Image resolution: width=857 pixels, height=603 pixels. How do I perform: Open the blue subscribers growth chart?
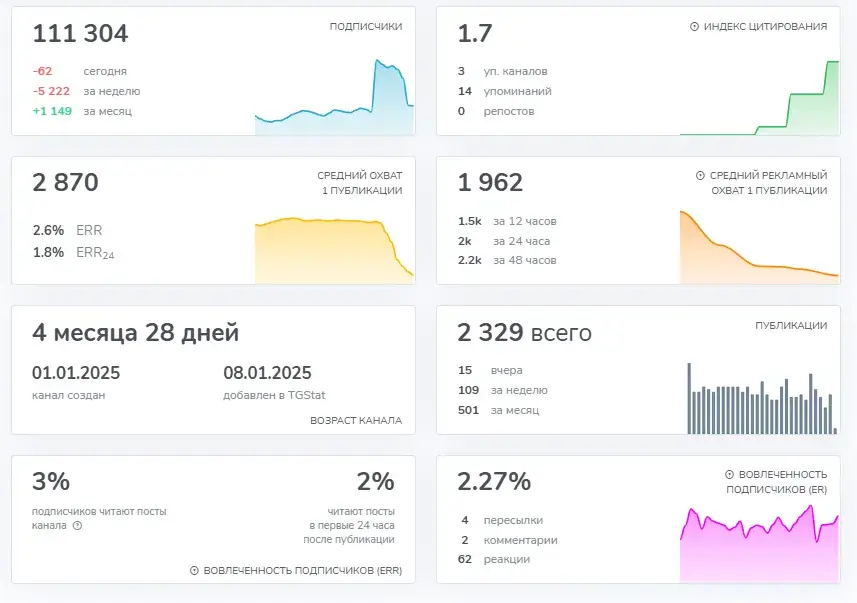(334, 96)
